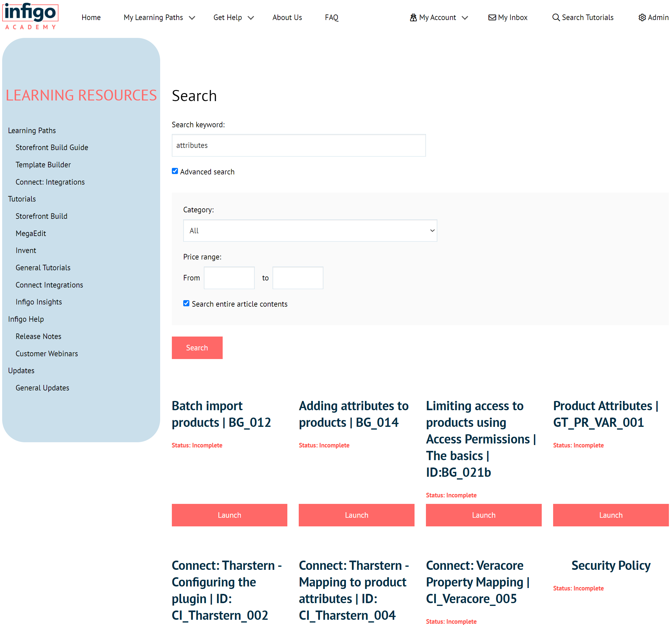Open Invent tutorials
Viewport: 672px width, 625px height.
(26, 250)
